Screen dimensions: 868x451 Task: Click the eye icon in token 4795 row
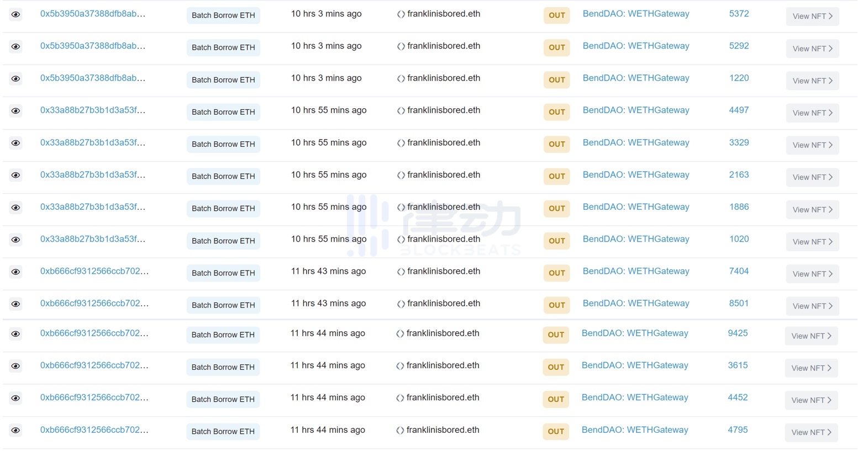click(x=15, y=431)
